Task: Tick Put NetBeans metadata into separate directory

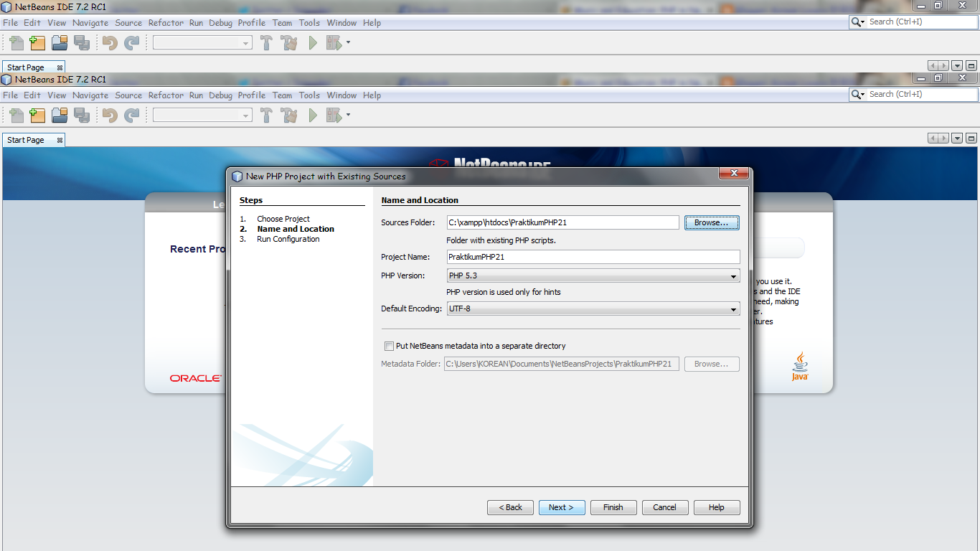Action: (x=390, y=346)
